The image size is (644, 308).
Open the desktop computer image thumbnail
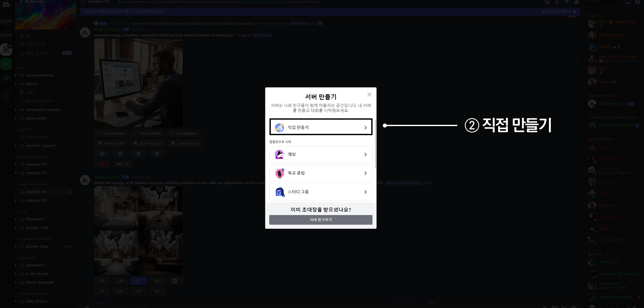click(138, 83)
